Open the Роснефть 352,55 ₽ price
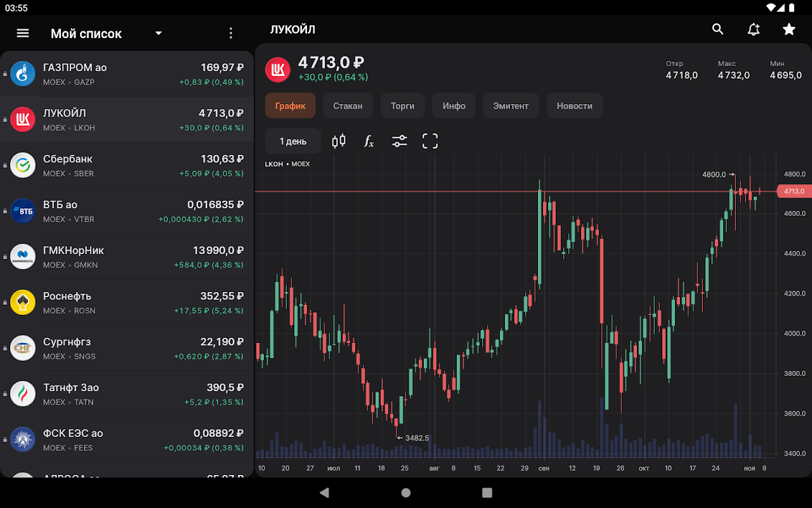Image resolution: width=812 pixels, height=508 pixels. (222, 296)
